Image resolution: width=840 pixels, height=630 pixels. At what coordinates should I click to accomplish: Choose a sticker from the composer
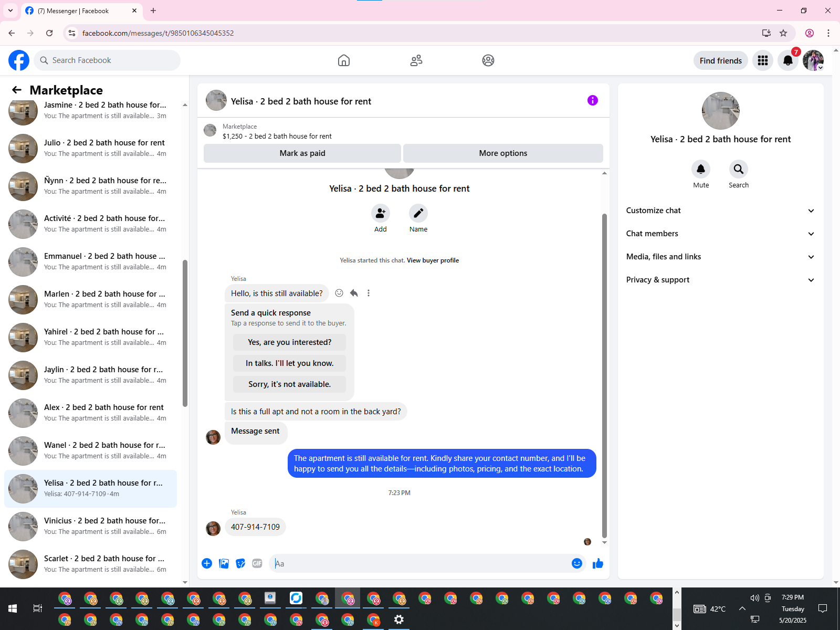[240, 563]
